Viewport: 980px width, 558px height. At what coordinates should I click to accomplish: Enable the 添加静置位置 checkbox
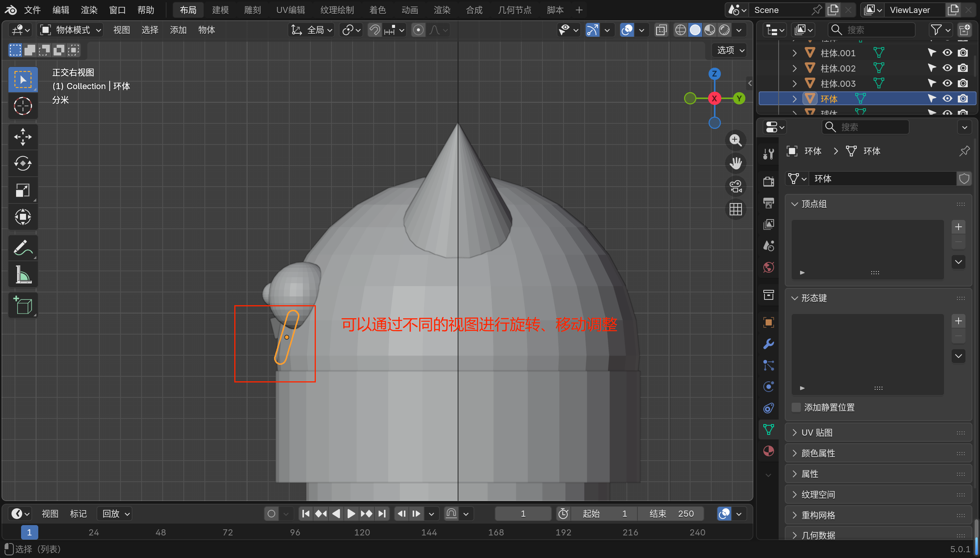click(797, 407)
